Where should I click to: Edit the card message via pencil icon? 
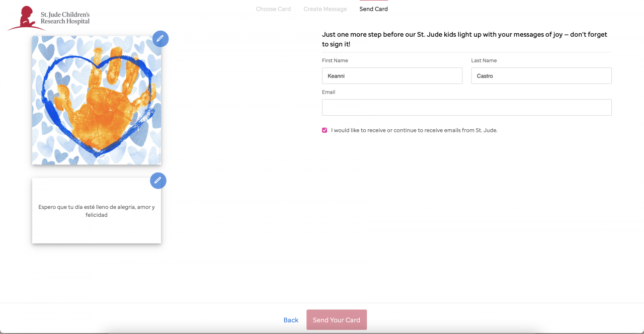pos(158,181)
